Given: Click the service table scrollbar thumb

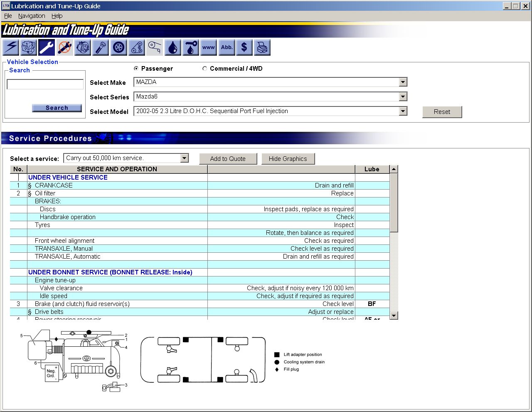Looking at the screenshot, I should click(394, 202).
